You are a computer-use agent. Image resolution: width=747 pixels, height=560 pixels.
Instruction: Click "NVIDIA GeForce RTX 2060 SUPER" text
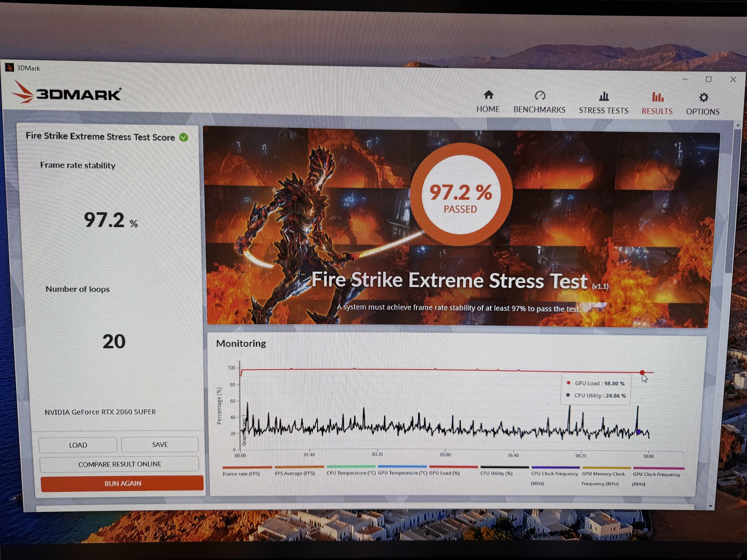pos(100,412)
